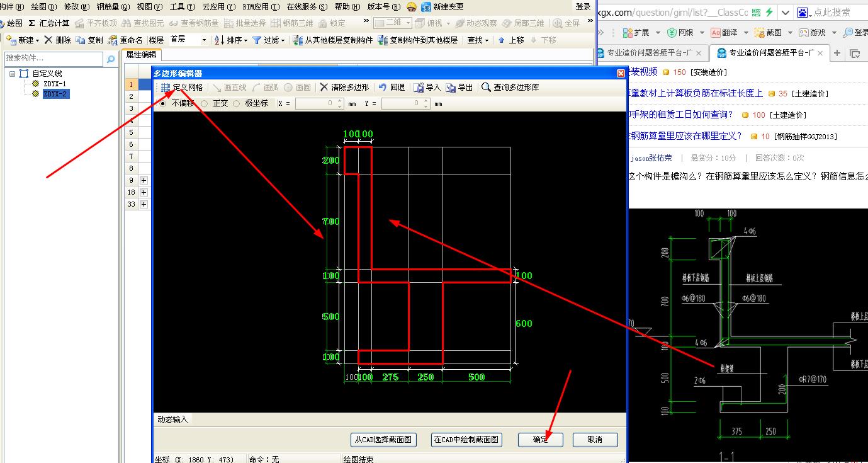Image resolution: width=868 pixels, height=463 pixels.
Task: Select the 画弧 draw arc tool
Action: coord(266,88)
